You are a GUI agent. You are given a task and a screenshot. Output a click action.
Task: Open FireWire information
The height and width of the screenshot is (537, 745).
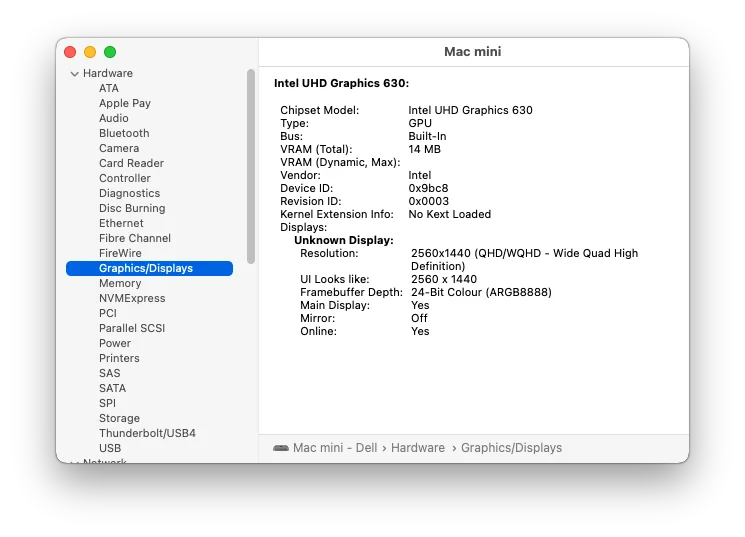(120, 253)
